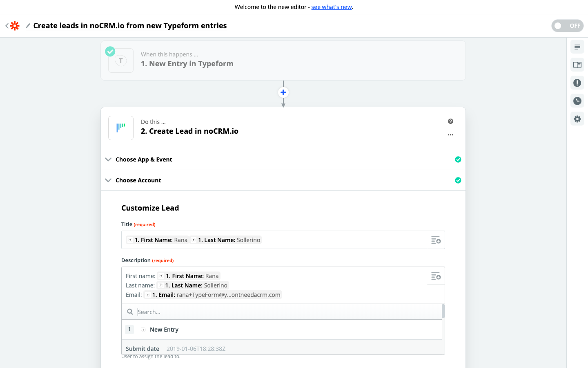Select the New Entry data source
This screenshot has height=368, width=588.
(x=164, y=330)
